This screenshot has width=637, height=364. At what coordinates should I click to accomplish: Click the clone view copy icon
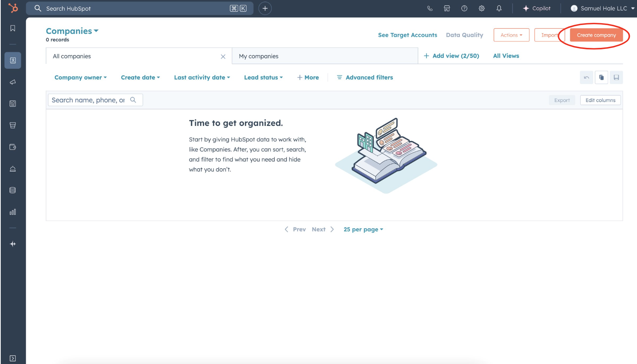coord(601,77)
